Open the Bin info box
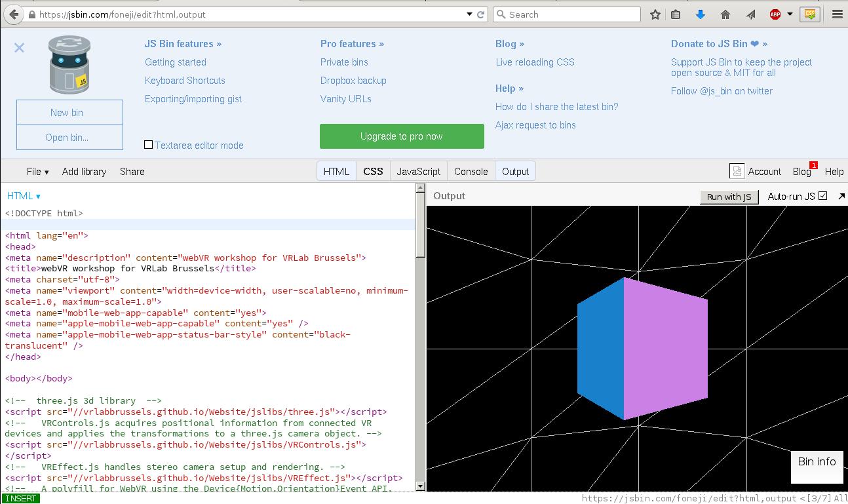 (817, 467)
